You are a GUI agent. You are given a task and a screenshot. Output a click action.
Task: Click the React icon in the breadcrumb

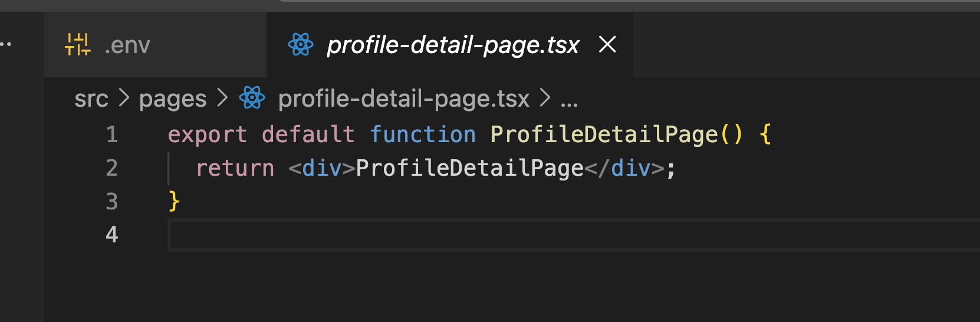pos(252,98)
